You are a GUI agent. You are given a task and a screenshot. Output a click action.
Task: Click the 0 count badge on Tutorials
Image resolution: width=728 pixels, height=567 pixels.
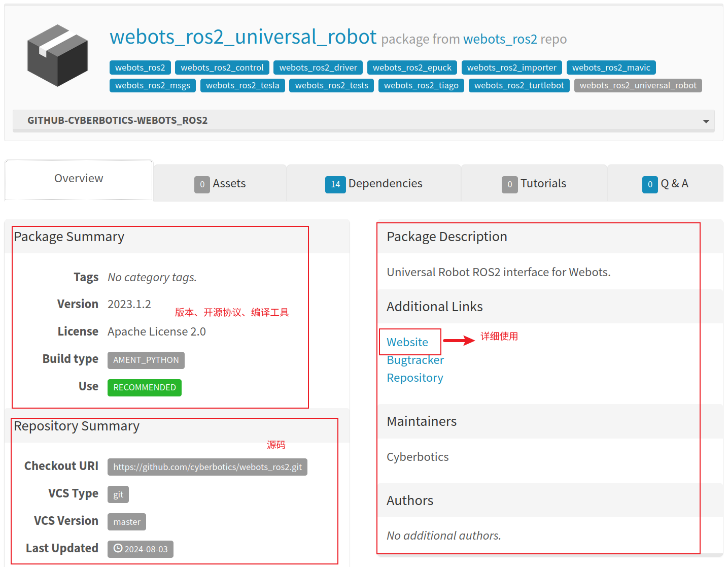click(x=510, y=184)
